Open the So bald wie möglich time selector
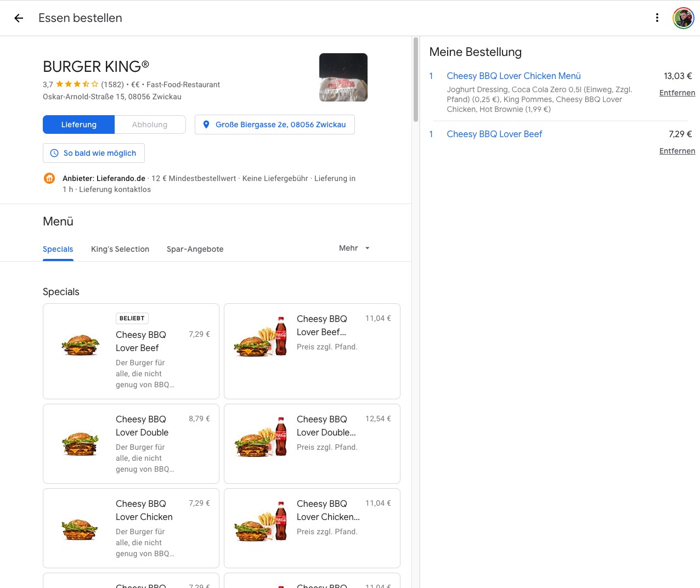Image resolution: width=700 pixels, height=588 pixels. 94,153
